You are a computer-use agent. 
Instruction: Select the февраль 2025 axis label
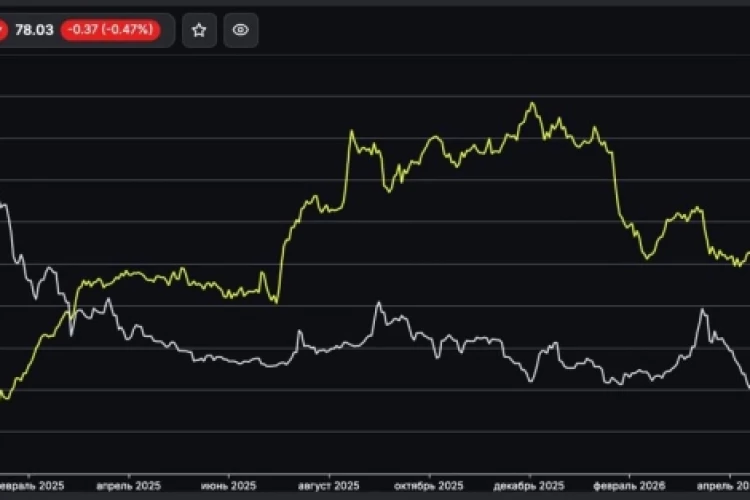[x=30, y=486]
